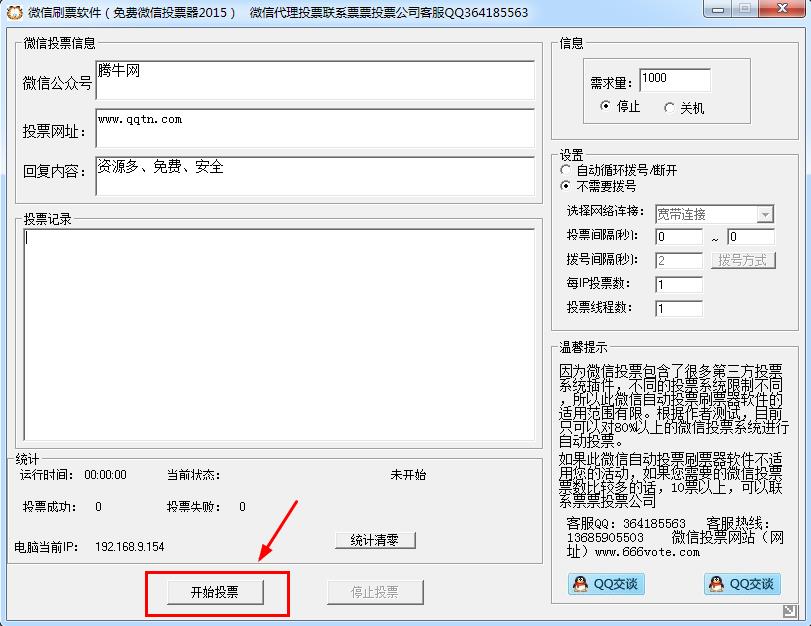Image resolution: width=811 pixels, height=626 pixels.
Task: Click the 停止投票 button
Action: pos(374,590)
